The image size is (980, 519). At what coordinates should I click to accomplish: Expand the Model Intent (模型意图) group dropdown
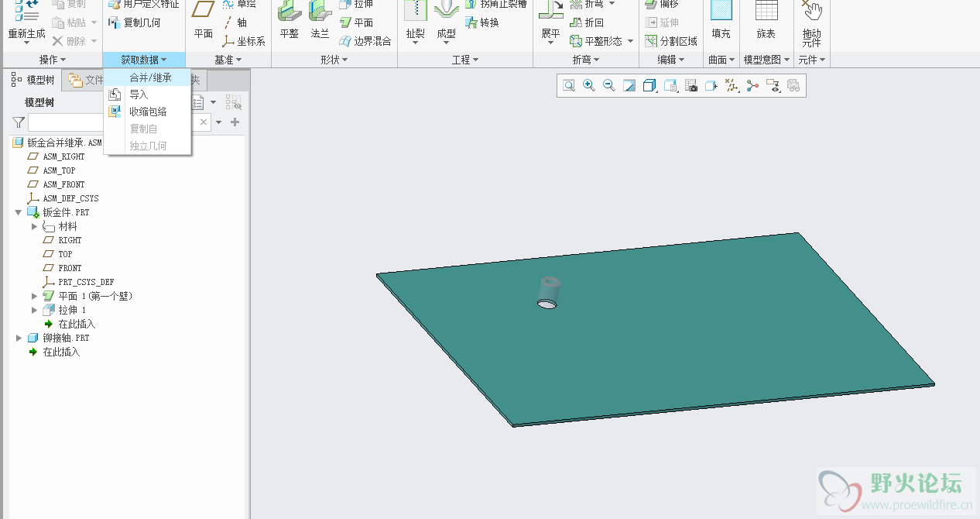coord(766,60)
